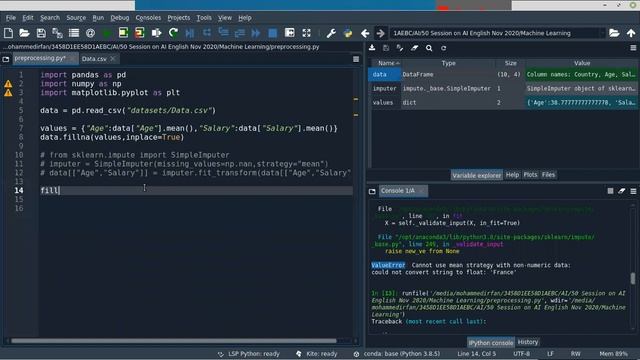The height and width of the screenshot is (360, 640).
Task: Create a new file with the toolbar icon
Action: [x=8, y=33]
